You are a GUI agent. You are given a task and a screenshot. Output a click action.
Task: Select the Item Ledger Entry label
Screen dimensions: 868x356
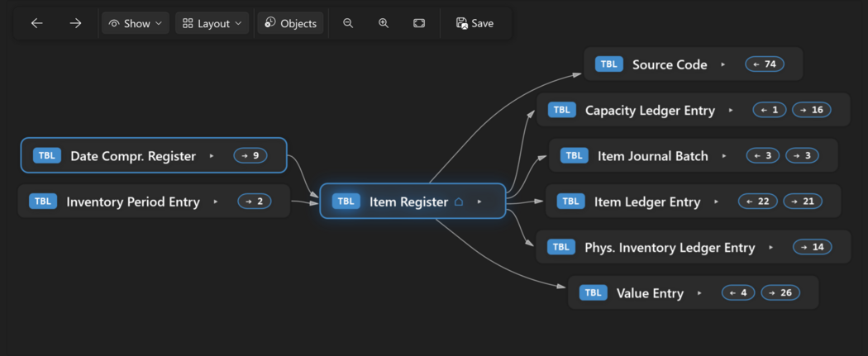pyautogui.click(x=647, y=202)
